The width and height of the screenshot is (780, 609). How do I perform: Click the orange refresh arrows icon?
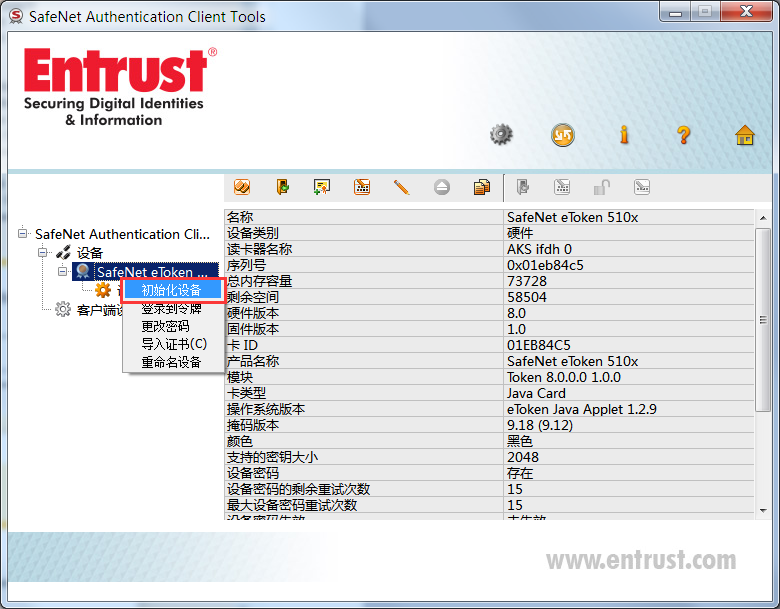(x=563, y=135)
